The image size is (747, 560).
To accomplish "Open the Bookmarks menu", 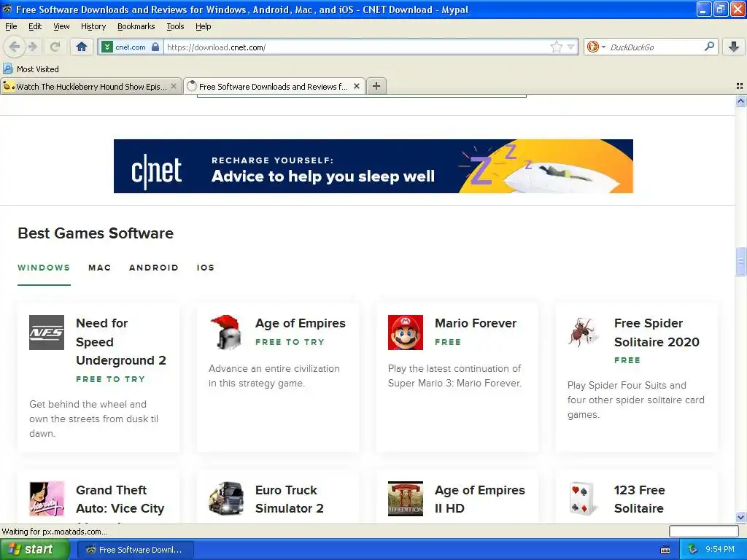I will point(136,26).
